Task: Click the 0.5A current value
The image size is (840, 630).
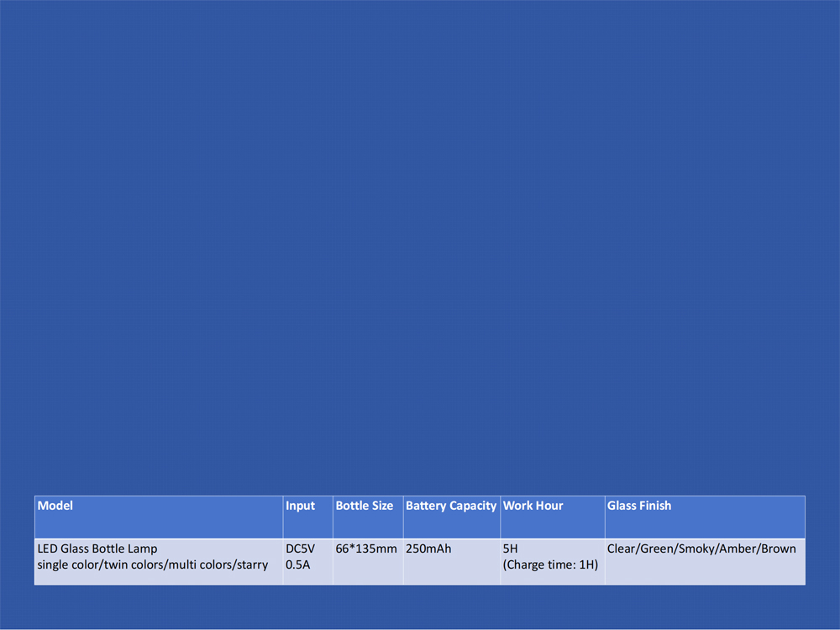Action: pyautogui.click(x=297, y=565)
